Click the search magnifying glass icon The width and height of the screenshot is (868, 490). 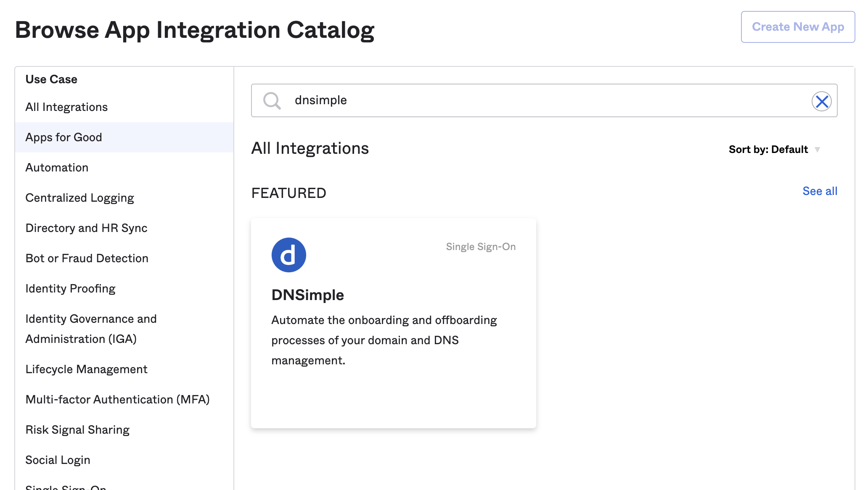(273, 100)
